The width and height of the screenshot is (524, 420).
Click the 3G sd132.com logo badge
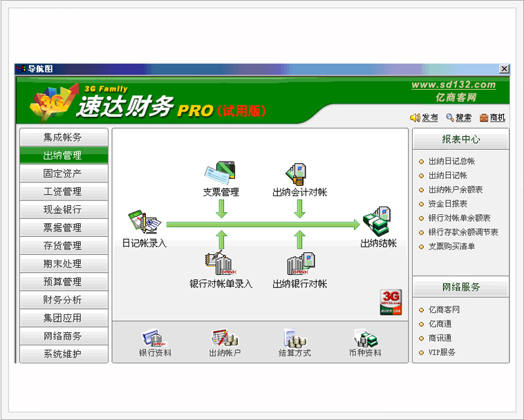(391, 302)
